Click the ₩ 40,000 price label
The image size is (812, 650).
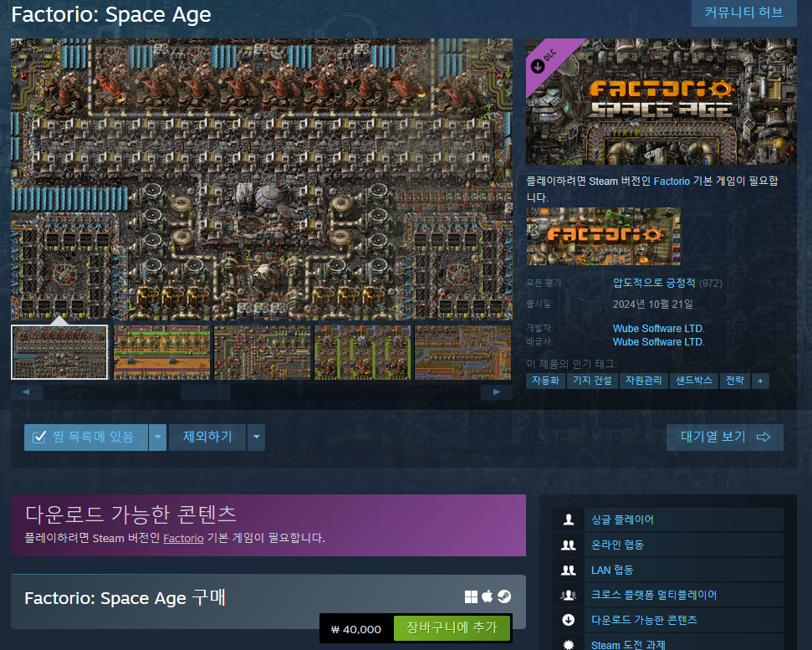coord(356,629)
